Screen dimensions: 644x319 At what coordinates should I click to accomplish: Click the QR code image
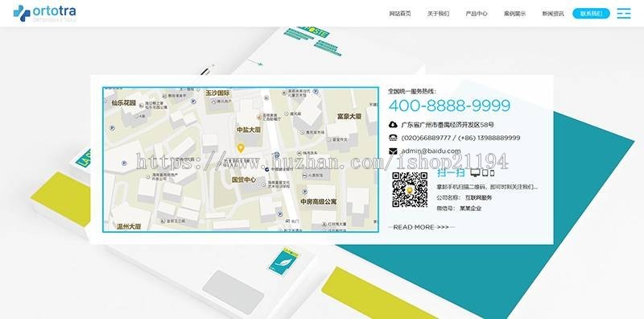(410, 189)
